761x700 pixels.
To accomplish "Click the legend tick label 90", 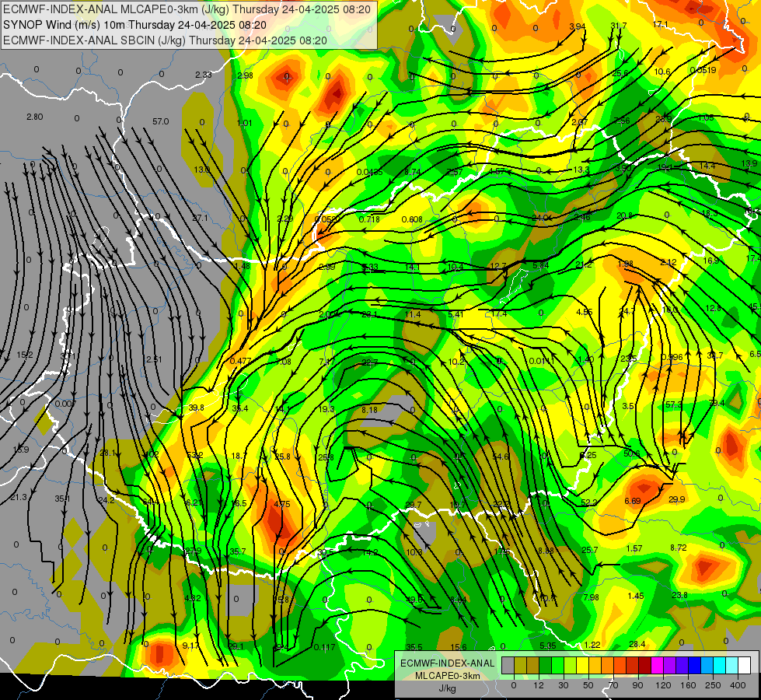I will pos(637,685).
